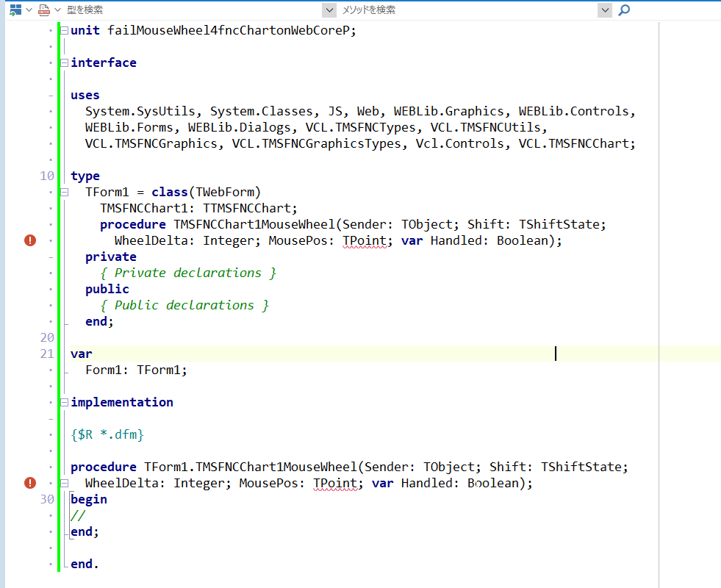721x588 pixels.
Task: Open the dropdown arrow left of the magnifier icon
Action: tap(605, 10)
